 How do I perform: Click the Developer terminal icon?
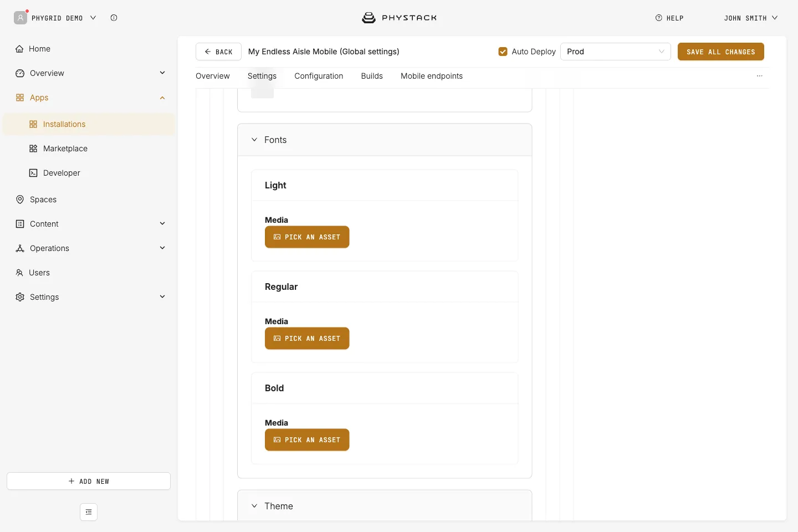[x=33, y=173]
